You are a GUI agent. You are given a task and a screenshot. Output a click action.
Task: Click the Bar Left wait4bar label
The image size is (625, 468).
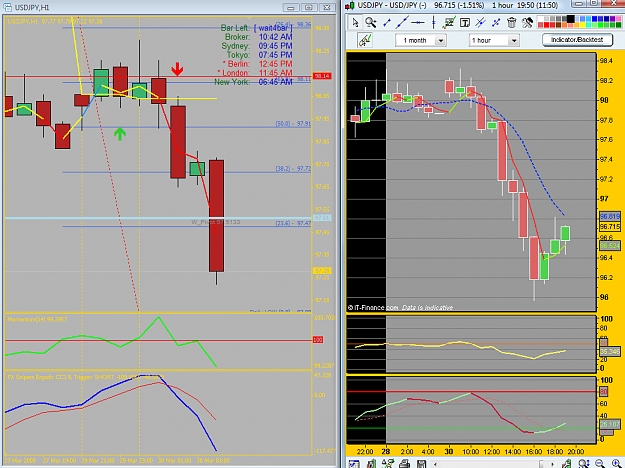256,28
